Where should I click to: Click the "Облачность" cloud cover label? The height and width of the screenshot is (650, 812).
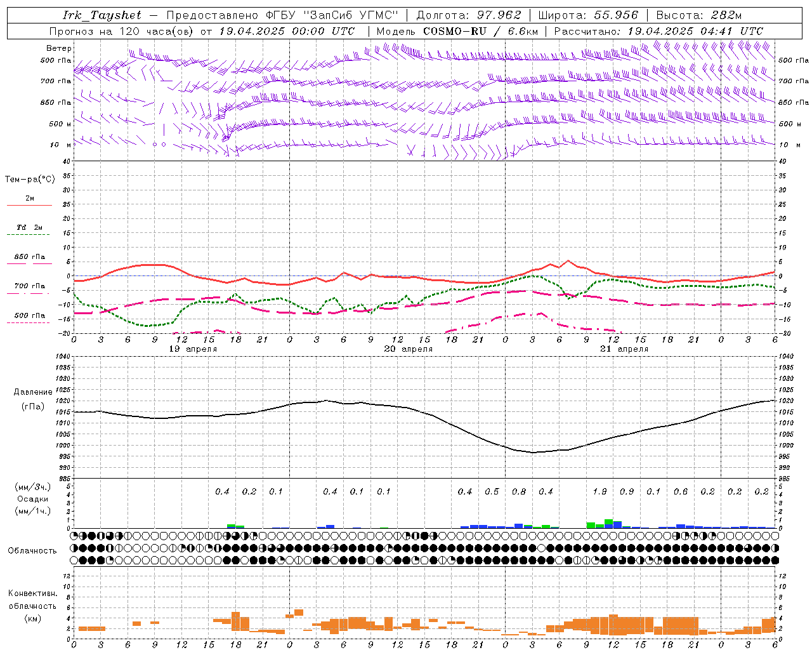point(32,551)
